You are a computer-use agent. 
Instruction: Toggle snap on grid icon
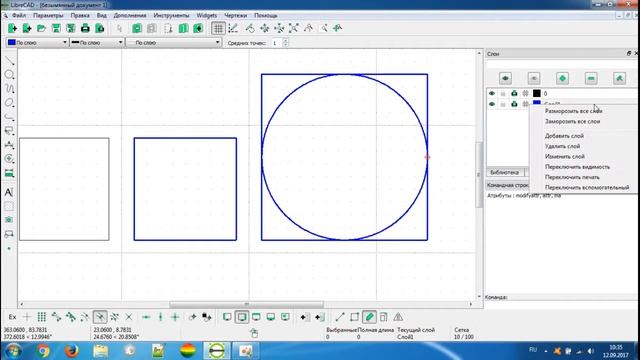tap(41, 317)
